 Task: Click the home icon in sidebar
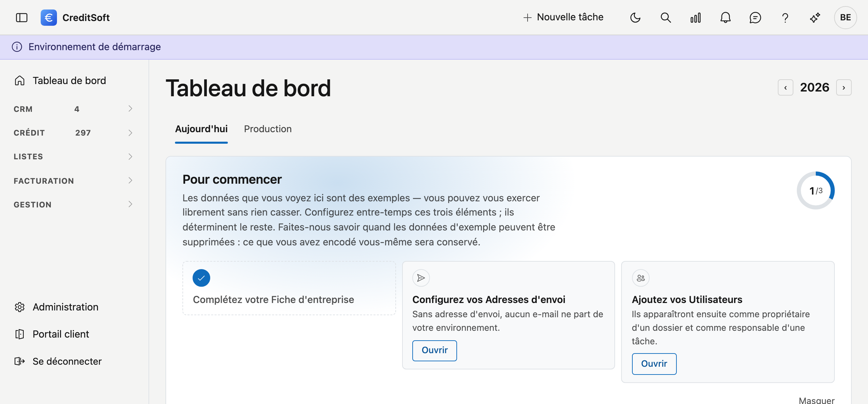(20, 81)
